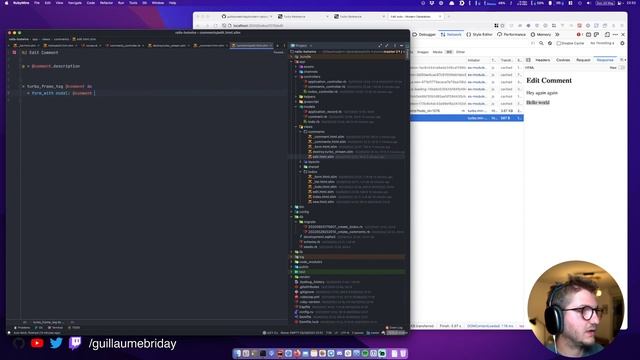Collapse the controllers folder arrow

coord(297,77)
